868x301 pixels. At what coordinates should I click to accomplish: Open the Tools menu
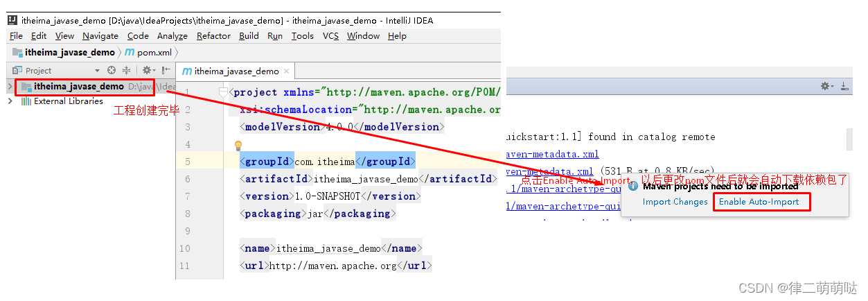pyautogui.click(x=302, y=35)
